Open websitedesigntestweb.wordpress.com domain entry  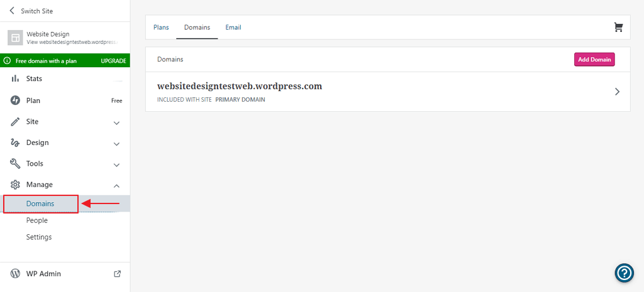coord(387,92)
